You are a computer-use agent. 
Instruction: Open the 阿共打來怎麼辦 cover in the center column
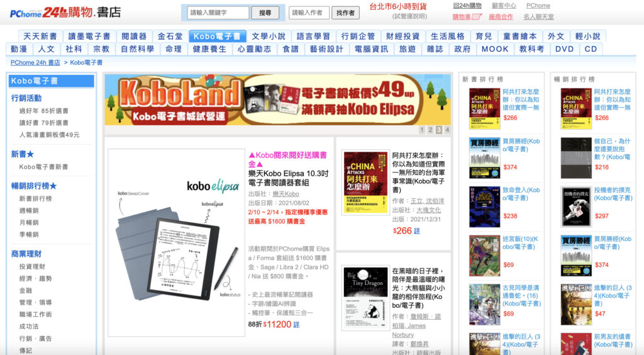tap(365, 183)
